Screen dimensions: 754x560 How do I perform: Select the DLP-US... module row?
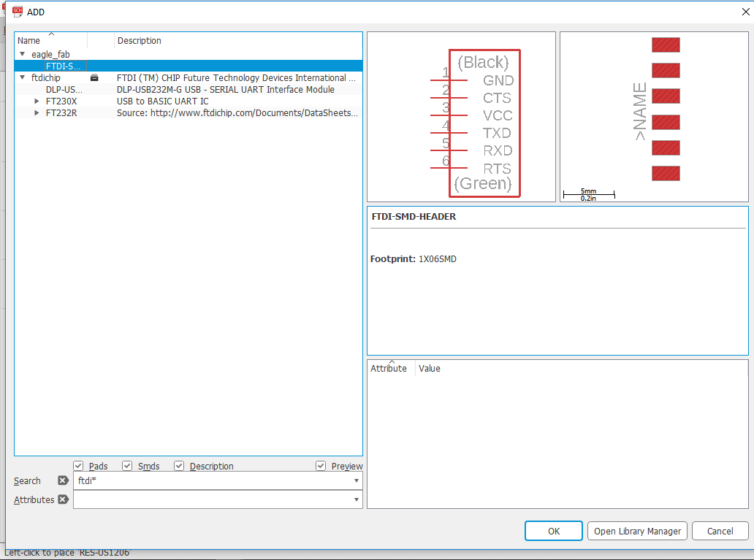pos(188,89)
